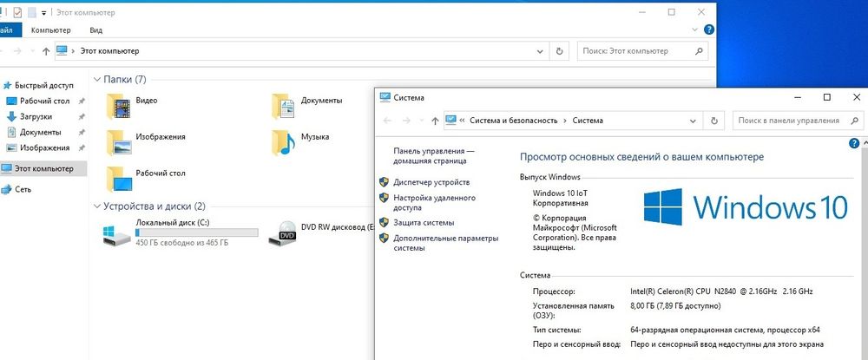This screenshot has height=360, width=868.
Task: Collapse the Устройства и диски (2) group
Action: 97,206
